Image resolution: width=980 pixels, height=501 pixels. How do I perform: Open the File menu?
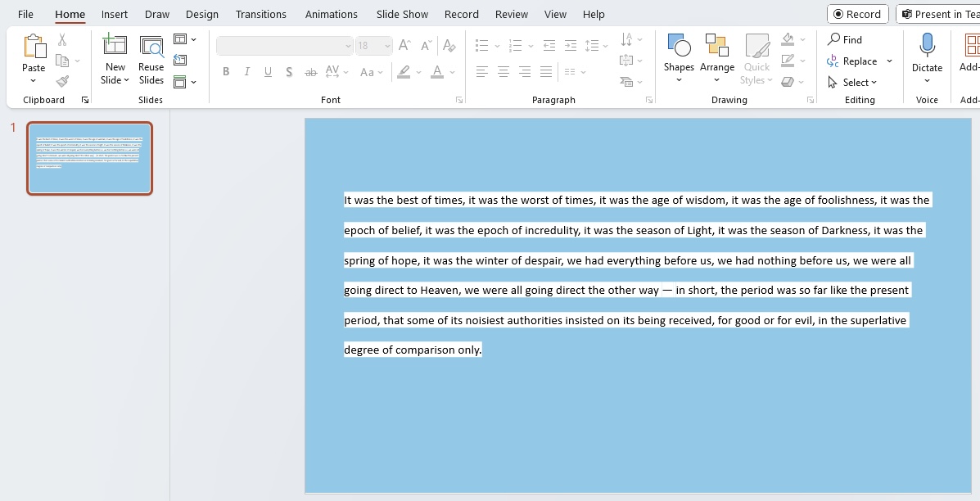25,14
